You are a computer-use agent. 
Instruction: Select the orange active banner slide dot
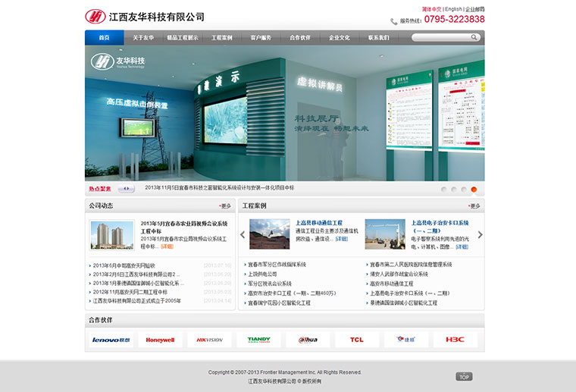click(x=474, y=189)
